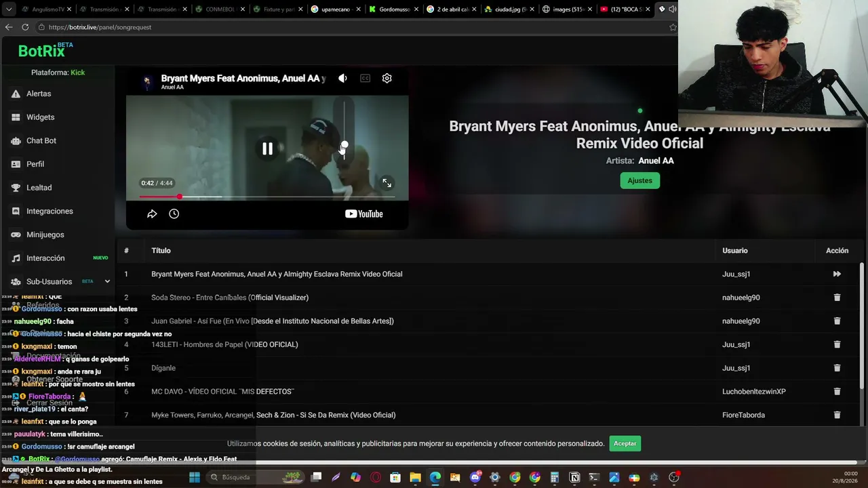Open the browser tab list dropdown

tap(8, 9)
